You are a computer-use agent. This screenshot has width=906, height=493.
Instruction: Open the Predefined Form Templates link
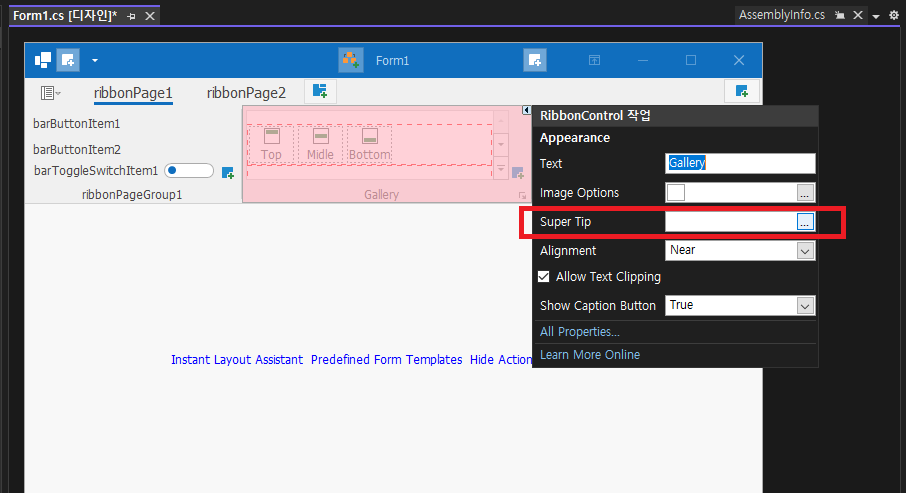click(x=387, y=359)
